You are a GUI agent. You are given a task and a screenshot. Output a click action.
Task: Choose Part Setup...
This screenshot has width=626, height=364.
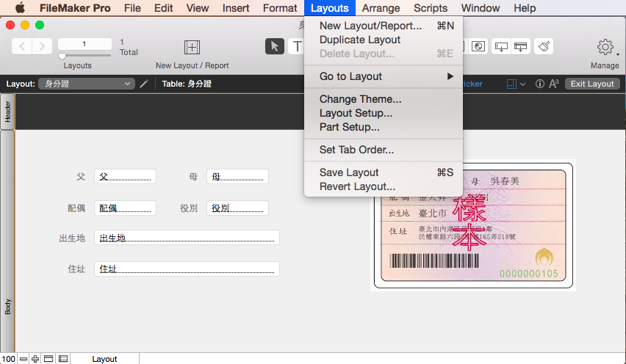(384, 127)
